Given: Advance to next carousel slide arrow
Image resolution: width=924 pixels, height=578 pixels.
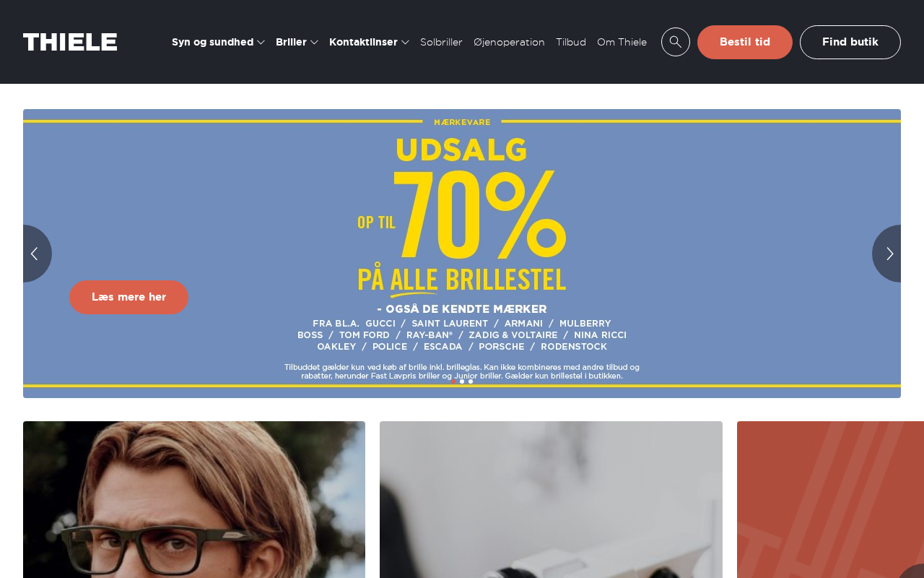Looking at the screenshot, I should [x=888, y=254].
